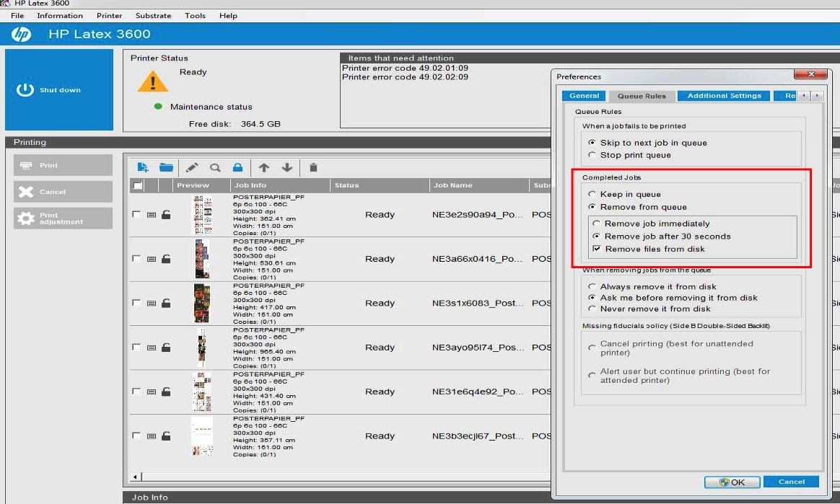
Task: Open the File menu
Action: tap(17, 16)
